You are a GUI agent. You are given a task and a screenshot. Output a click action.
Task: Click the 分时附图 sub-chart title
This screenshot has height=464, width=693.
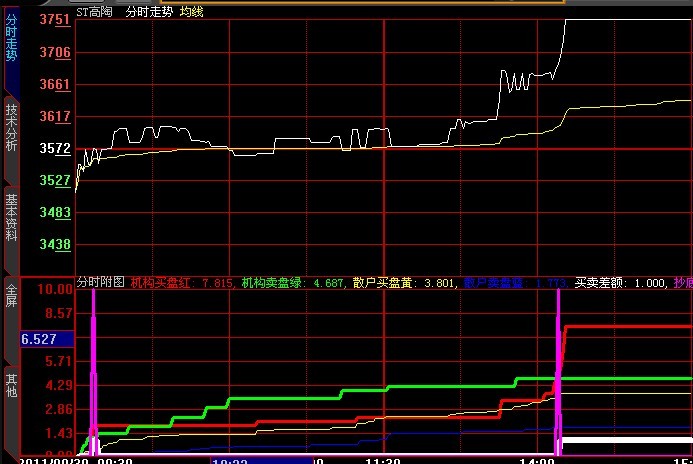pyautogui.click(x=101, y=282)
